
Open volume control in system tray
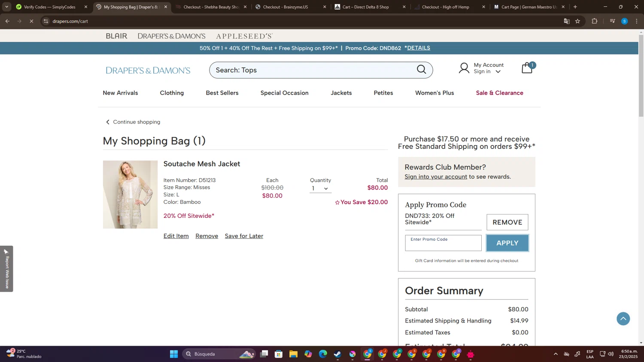[611, 354]
